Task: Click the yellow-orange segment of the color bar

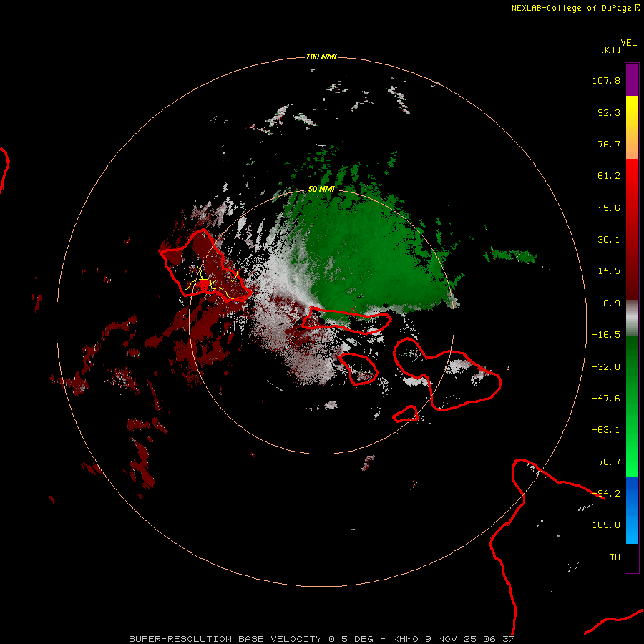Action: tap(632, 127)
